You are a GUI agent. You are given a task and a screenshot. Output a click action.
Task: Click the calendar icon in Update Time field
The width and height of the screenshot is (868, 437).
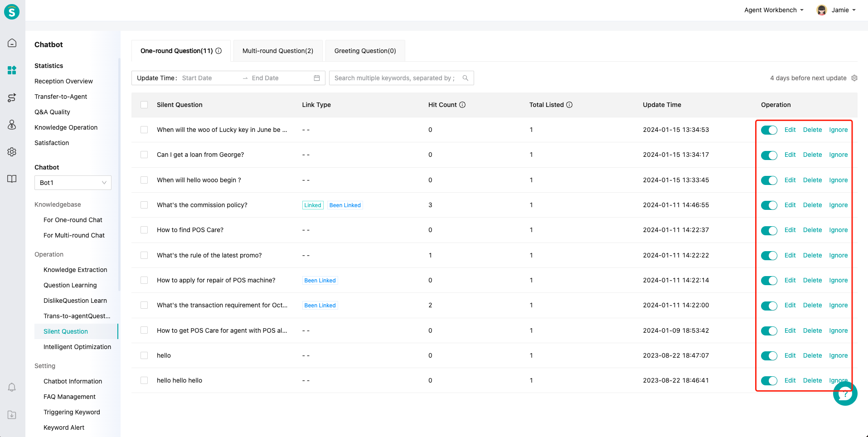(x=317, y=78)
